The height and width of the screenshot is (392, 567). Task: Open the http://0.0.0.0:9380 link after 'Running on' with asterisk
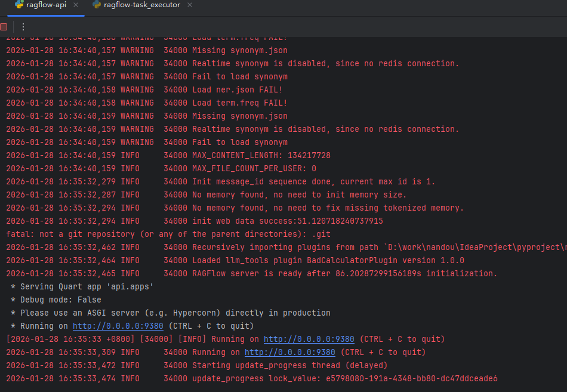(118, 326)
